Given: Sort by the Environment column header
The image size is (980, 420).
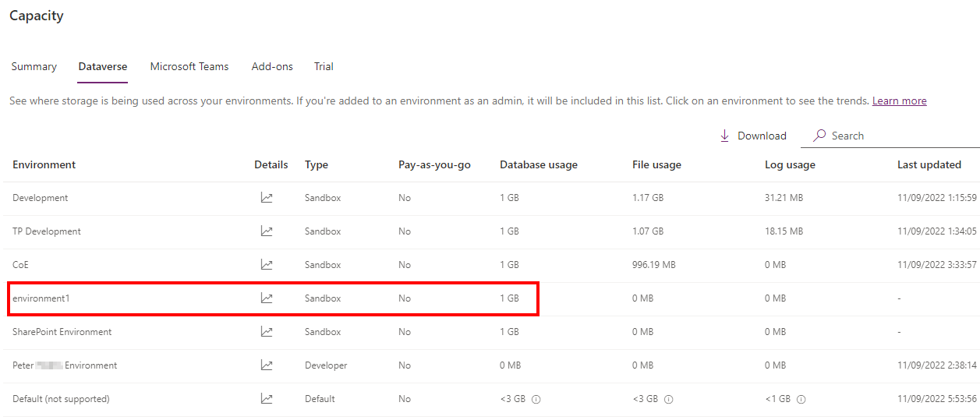Looking at the screenshot, I should pyautogui.click(x=44, y=165).
